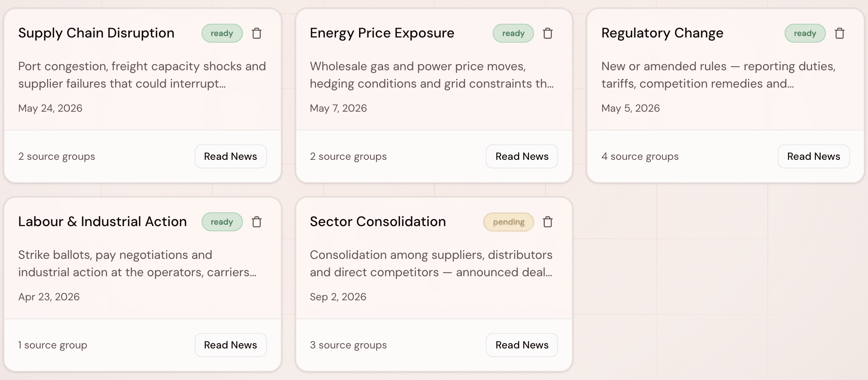Viewport: 868px width, 380px height.
Task: Click ready badge on Supply Chain Disruption
Action: tap(222, 33)
